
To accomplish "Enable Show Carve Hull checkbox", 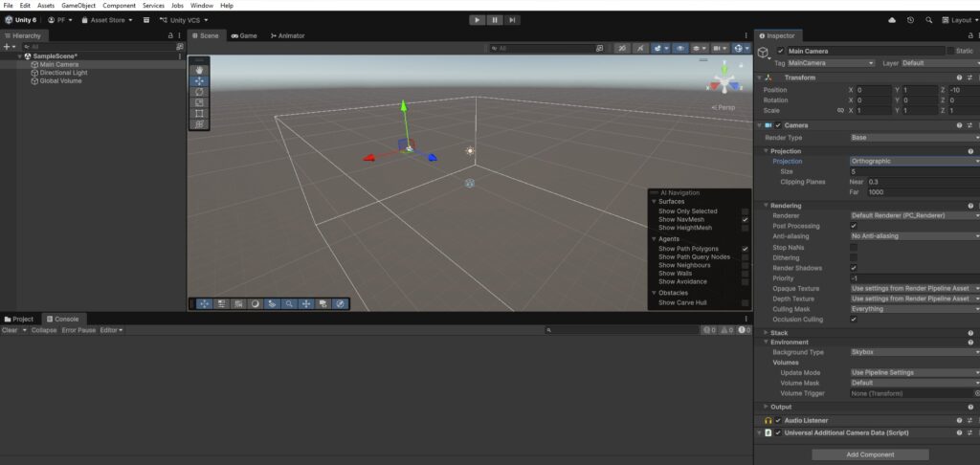I will coord(745,303).
